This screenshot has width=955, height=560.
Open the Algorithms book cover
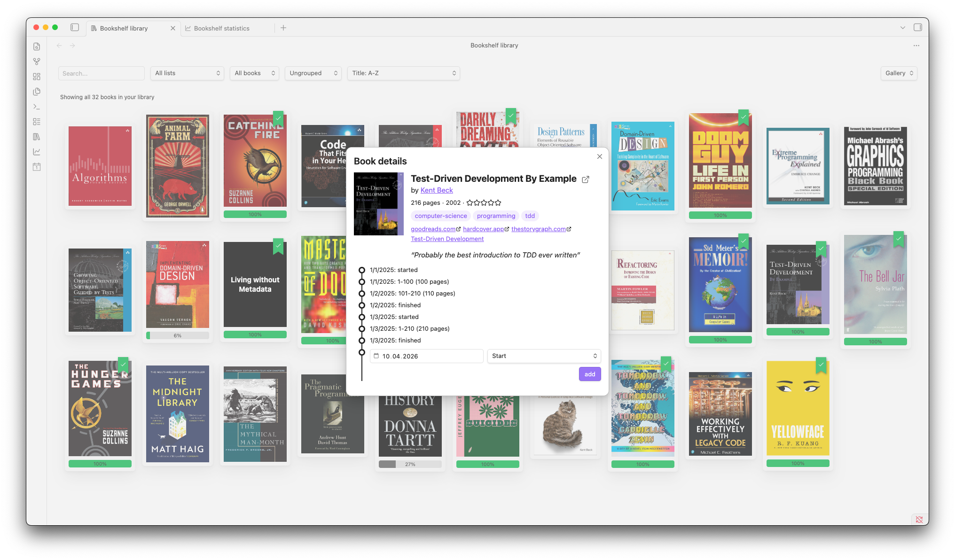click(x=100, y=166)
